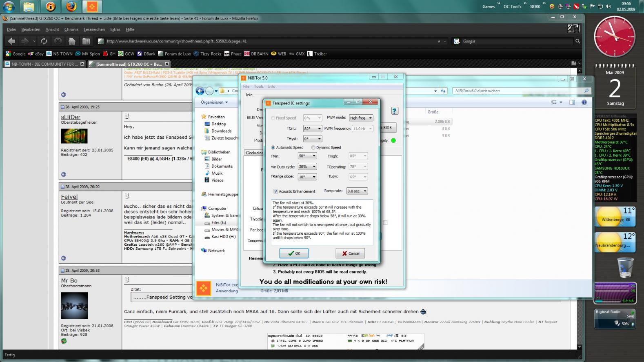The width and height of the screenshot is (644, 362).
Task: Launch Firefox from the taskbar
Action: (x=71, y=6)
